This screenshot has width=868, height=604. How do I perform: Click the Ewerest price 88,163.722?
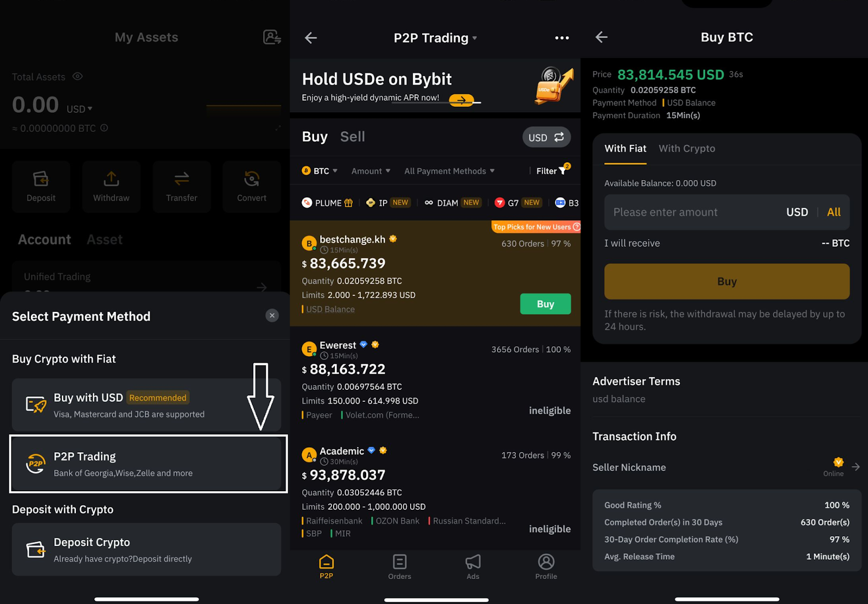347,369
